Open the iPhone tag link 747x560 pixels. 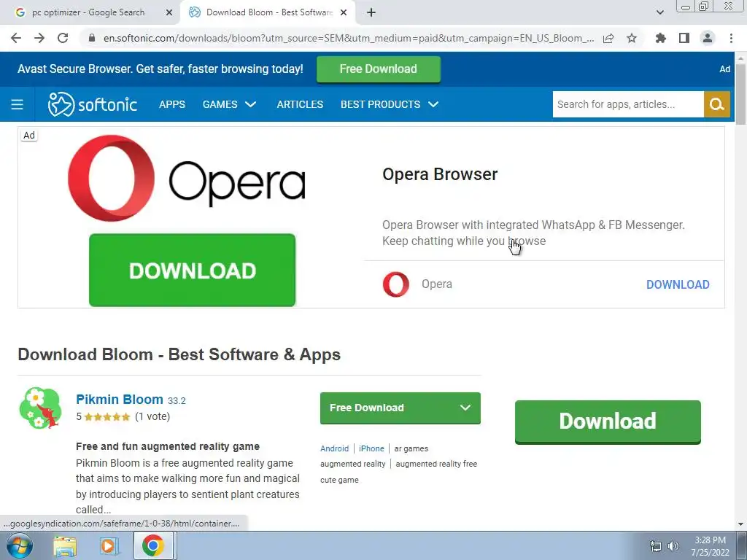coord(371,448)
